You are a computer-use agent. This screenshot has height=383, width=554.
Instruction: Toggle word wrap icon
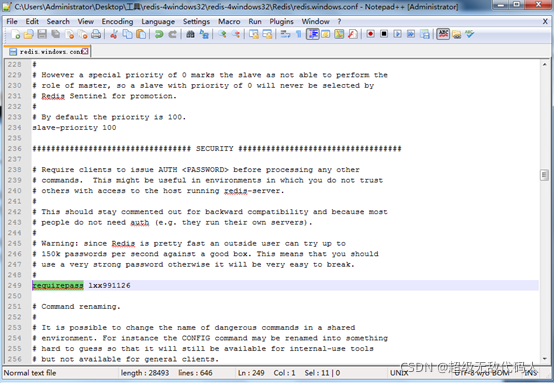click(285, 34)
